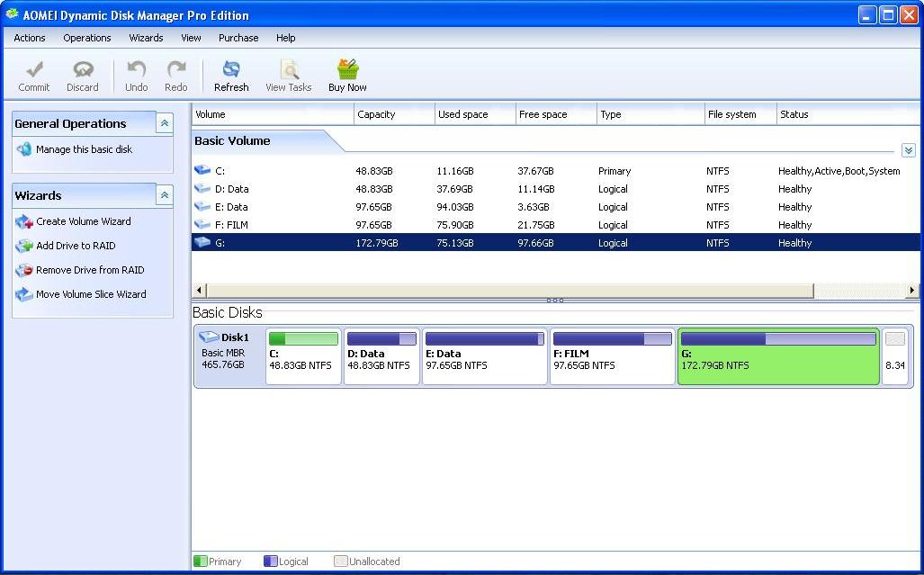Sort by the Capacity column header

click(x=394, y=114)
